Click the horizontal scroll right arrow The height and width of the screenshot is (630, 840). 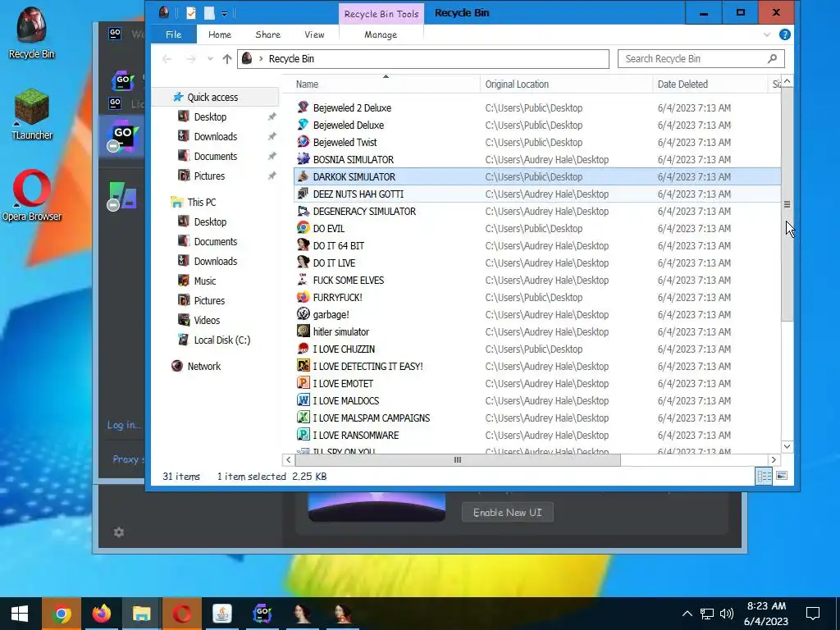774,459
